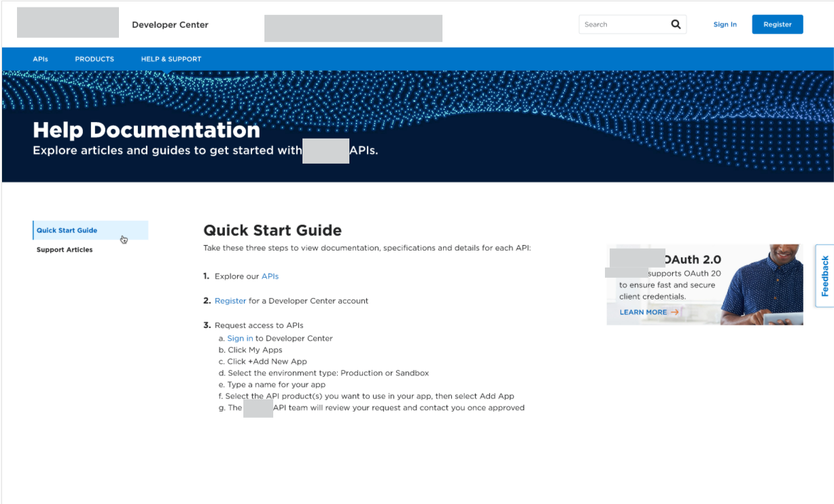The image size is (834, 504).
Task: Click the text 'c. Click +Add New App'
Action: pos(262,361)
